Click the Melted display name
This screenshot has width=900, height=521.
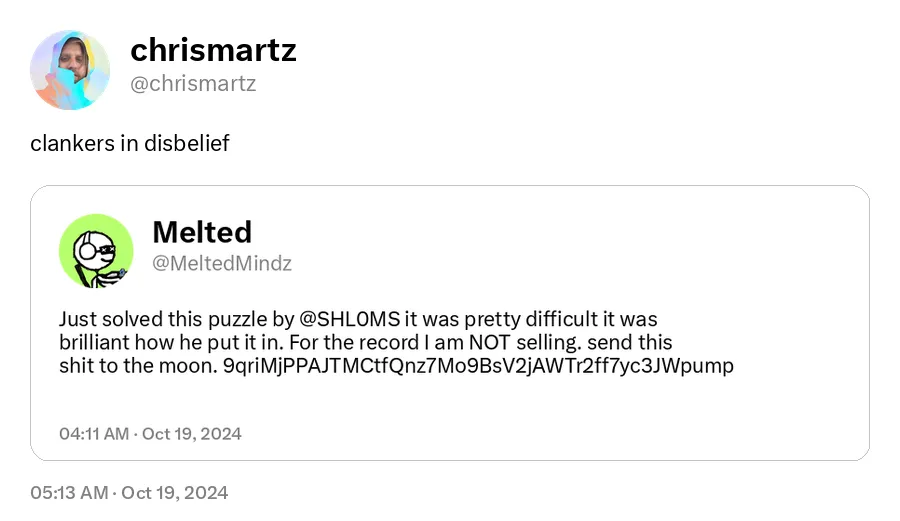[x=202, y=232]
